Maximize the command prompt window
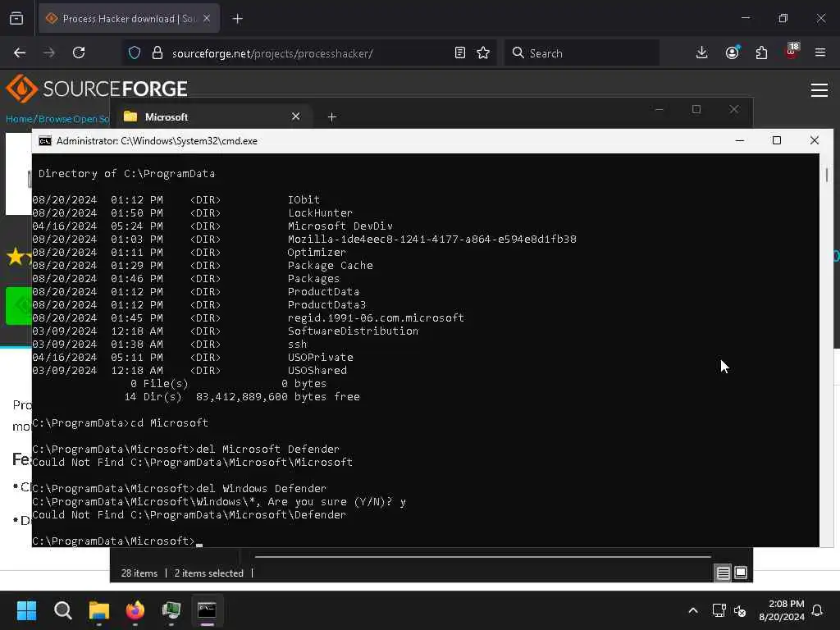The height and width of the screenshot is (630, 840). click(777, 140)
